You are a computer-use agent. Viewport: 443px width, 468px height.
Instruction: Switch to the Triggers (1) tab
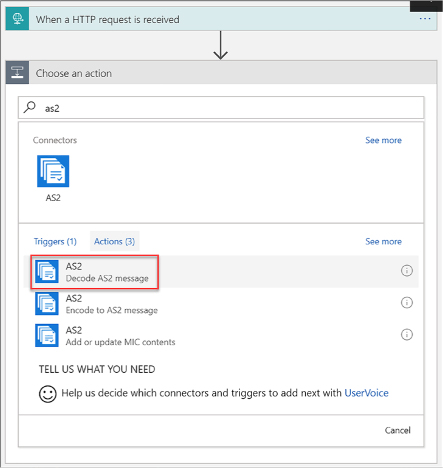pos(55,241)
